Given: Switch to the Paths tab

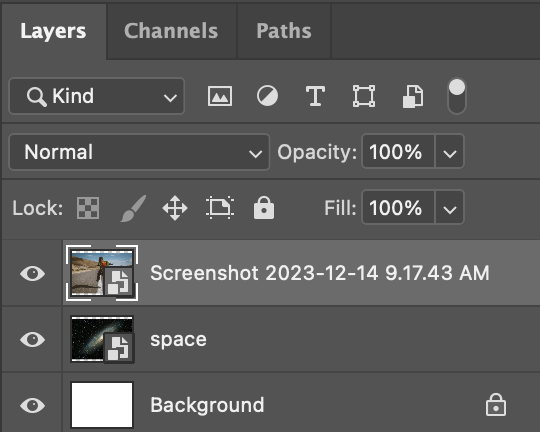Looking at the screenshot, I should 284,31.
